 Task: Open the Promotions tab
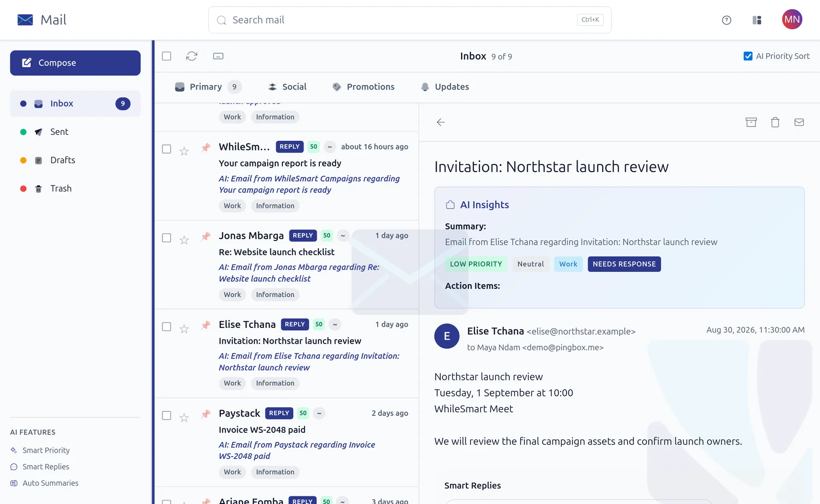363,87
